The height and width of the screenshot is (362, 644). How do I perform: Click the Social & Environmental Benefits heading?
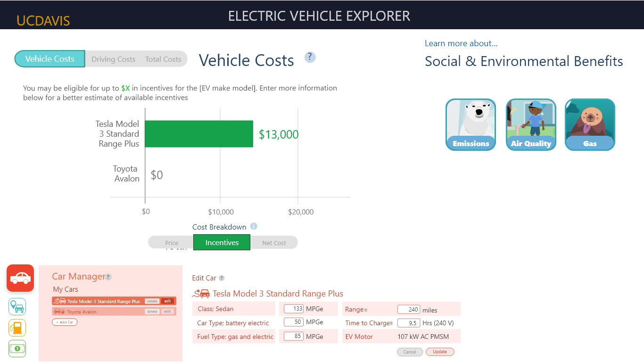click(524, 61)
